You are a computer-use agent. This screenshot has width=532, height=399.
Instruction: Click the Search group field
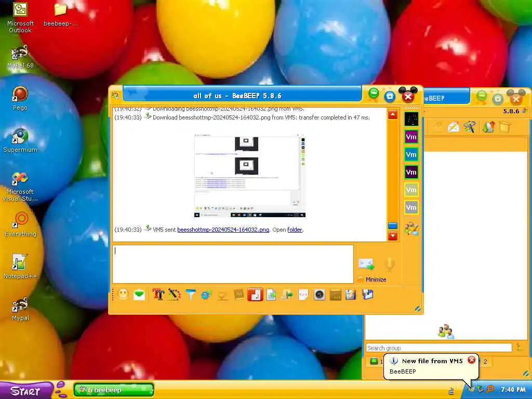coord(438,348)
